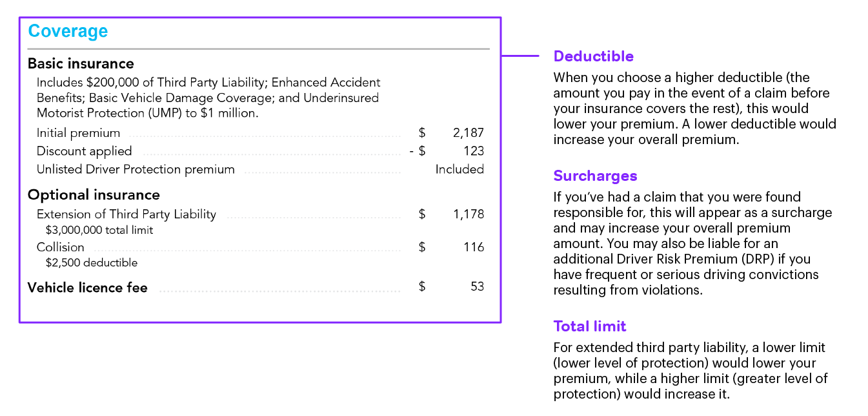Image resolution: width=868 pixels, height=416 pixels.
Task: Click the $2,500 deductible note
Action: [x=92, y=263]
